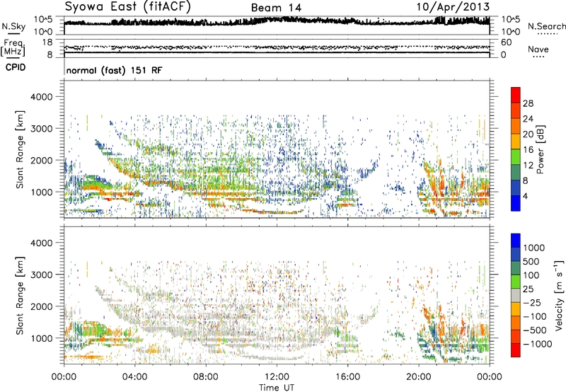Select the 'N.Sky' label
Screen dimensions: 566x392
pos(13,26)
